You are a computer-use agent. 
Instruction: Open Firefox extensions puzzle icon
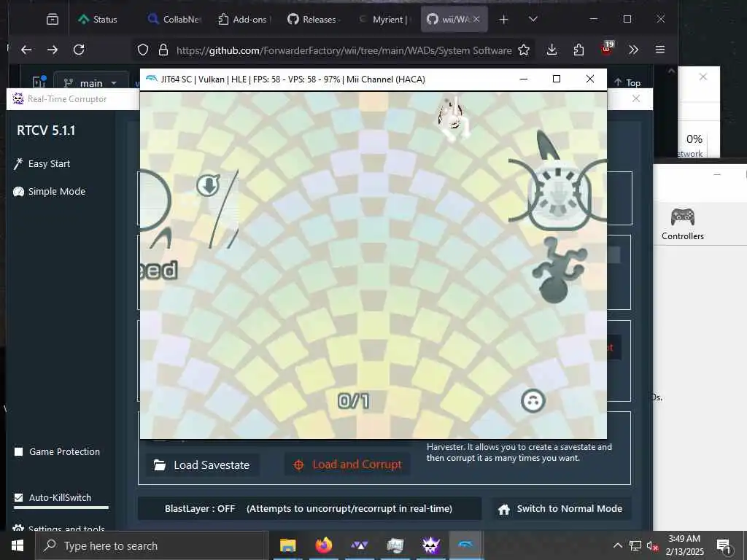click(x=578, y=50)
